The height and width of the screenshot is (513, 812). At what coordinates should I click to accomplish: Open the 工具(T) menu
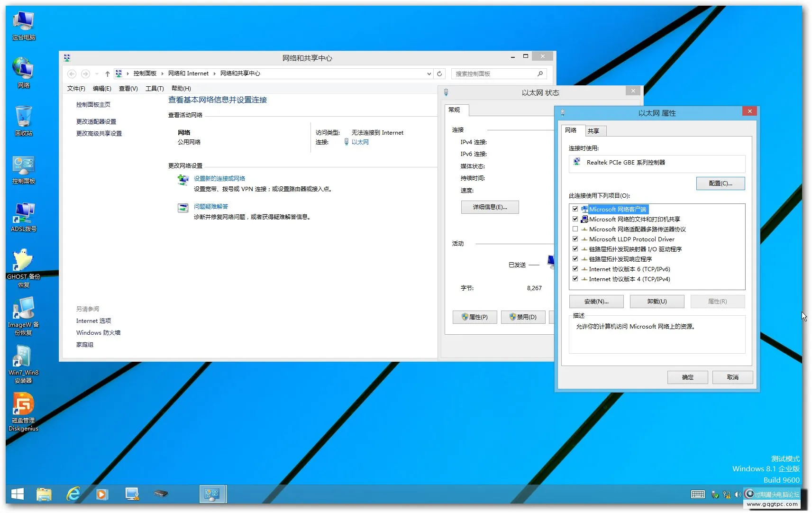pyautogui.click(x=154, y=88)
